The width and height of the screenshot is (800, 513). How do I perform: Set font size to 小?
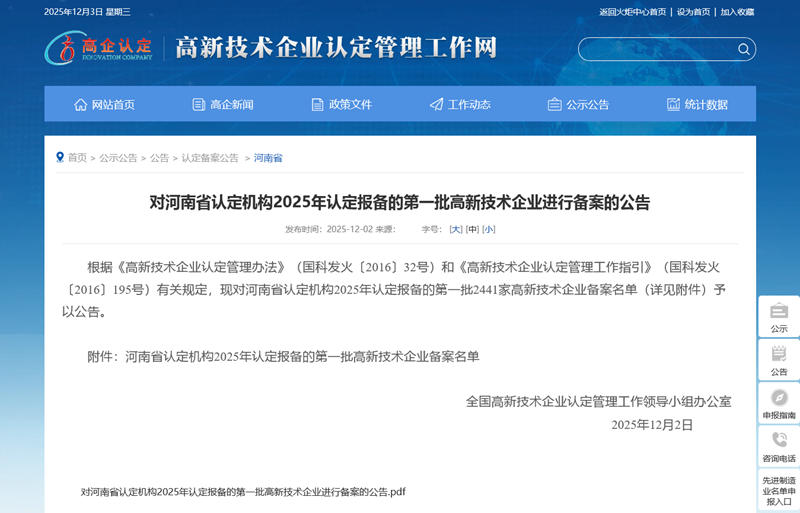click(488, 229)
